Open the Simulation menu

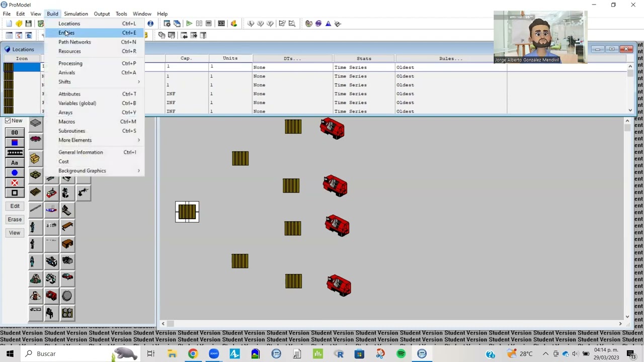[x=76, y=14]
